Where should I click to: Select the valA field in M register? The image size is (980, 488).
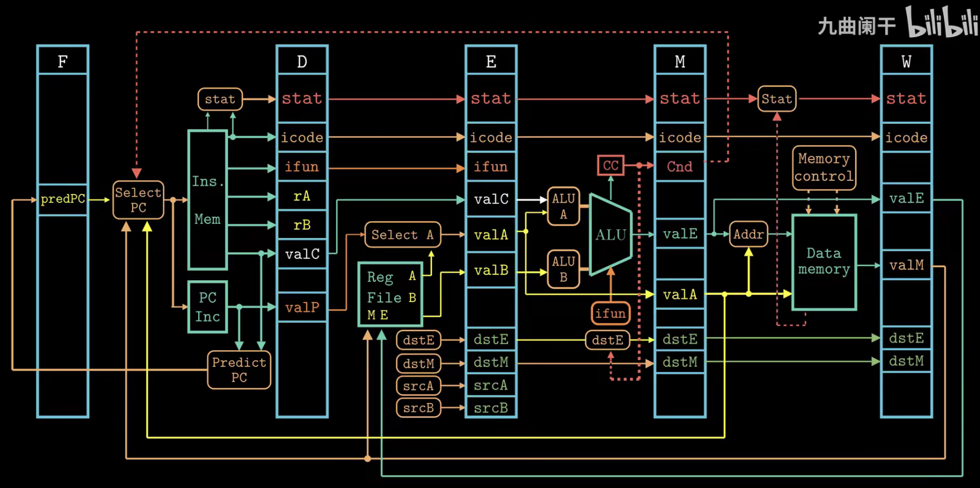click(680, 294)
